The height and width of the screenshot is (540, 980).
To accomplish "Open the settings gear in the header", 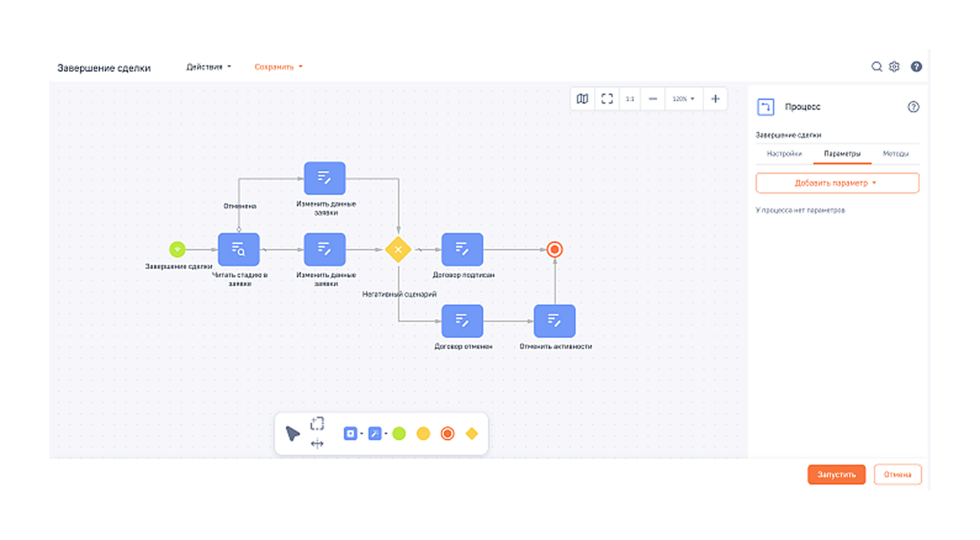I will pyautogui.click(x=894, y=67).
